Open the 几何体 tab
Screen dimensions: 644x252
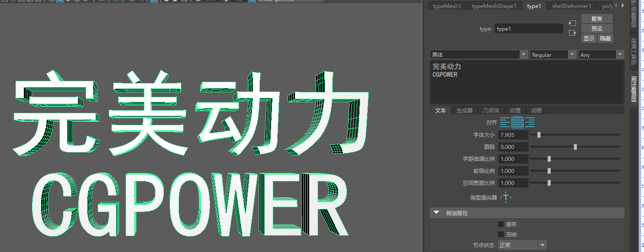click(491, 111)
